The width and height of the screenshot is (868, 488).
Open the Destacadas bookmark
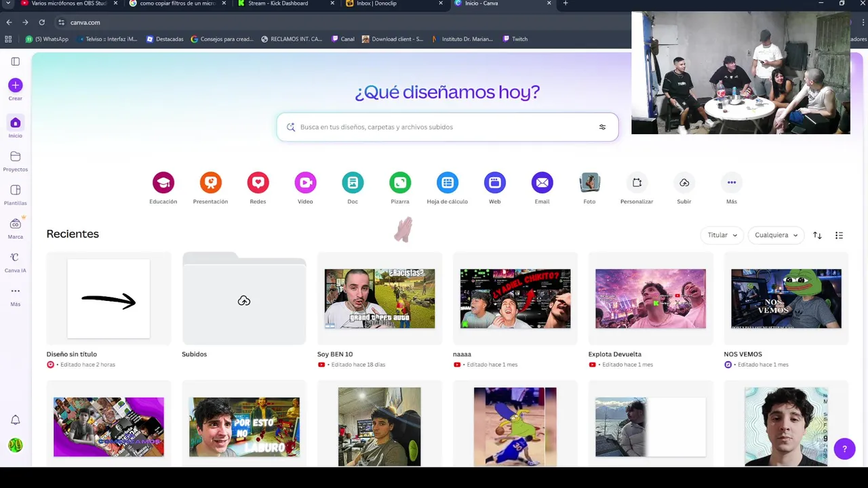click(x=165, y=39)
